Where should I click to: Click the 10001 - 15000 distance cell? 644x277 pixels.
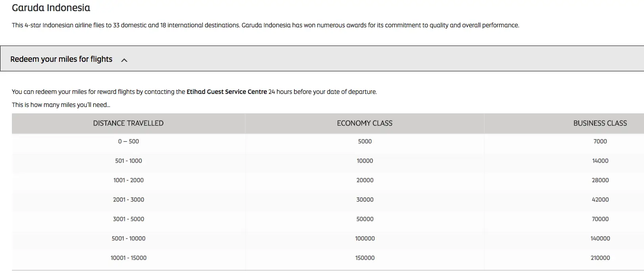click(x=128, y=258)
